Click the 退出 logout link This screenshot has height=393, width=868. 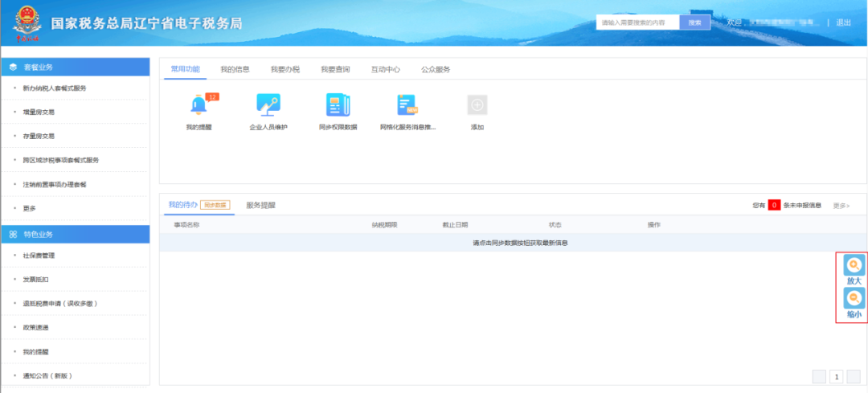tap(844, 23)
